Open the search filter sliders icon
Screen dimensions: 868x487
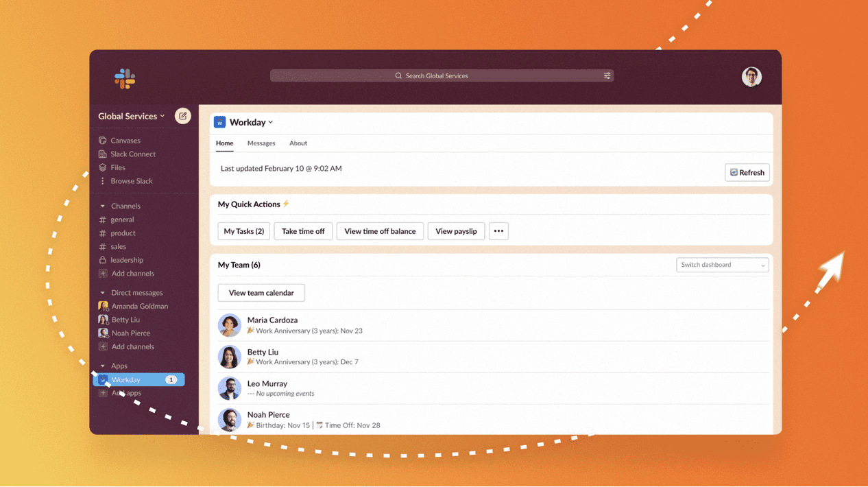(x=607, y=76)
